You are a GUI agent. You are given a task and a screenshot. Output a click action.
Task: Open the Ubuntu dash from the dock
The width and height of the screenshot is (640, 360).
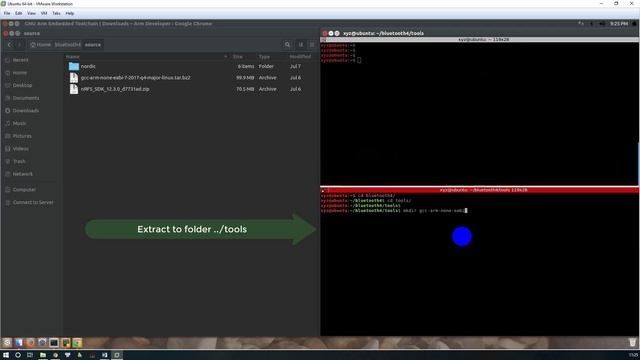(x=7, y=342)
